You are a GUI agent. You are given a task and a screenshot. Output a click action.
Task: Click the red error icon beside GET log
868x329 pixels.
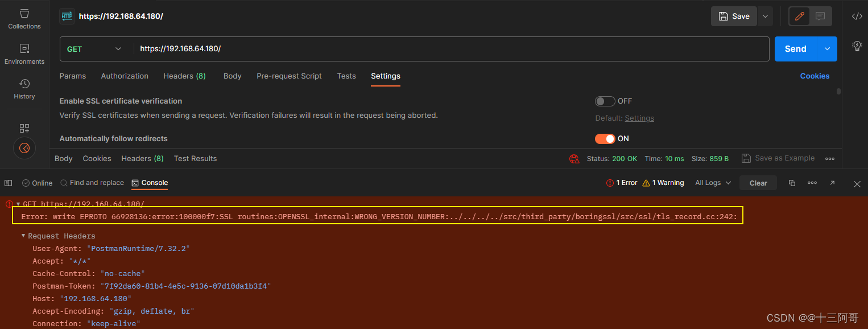[9, 203]
